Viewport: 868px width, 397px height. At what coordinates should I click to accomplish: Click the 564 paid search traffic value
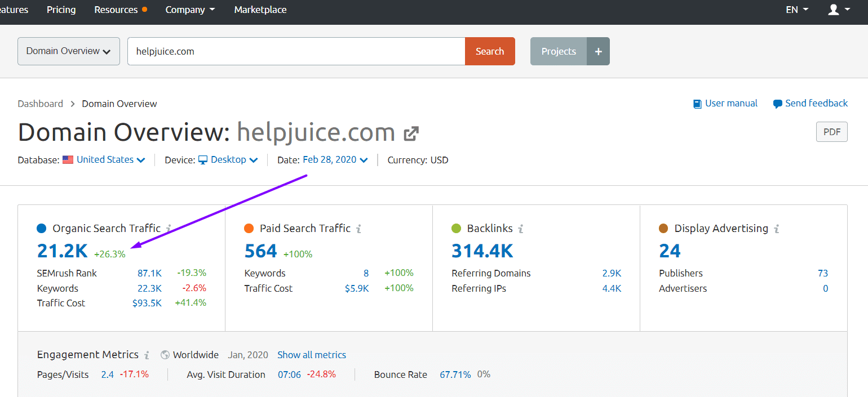(261, 251)
